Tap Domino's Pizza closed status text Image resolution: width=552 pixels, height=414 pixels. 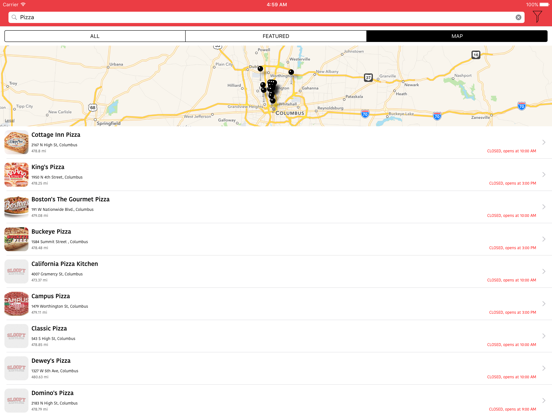(x=513, y=409)
